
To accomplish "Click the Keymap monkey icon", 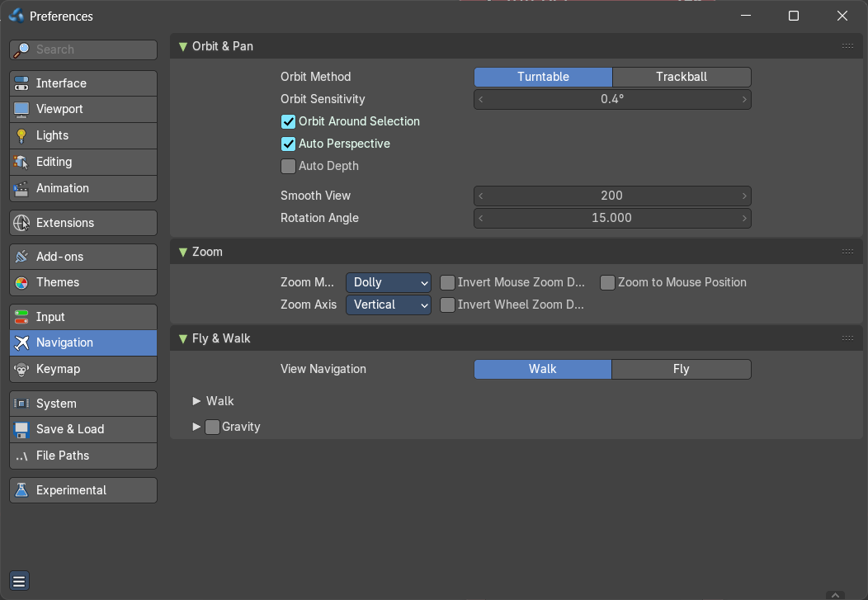I will (21, 369).
